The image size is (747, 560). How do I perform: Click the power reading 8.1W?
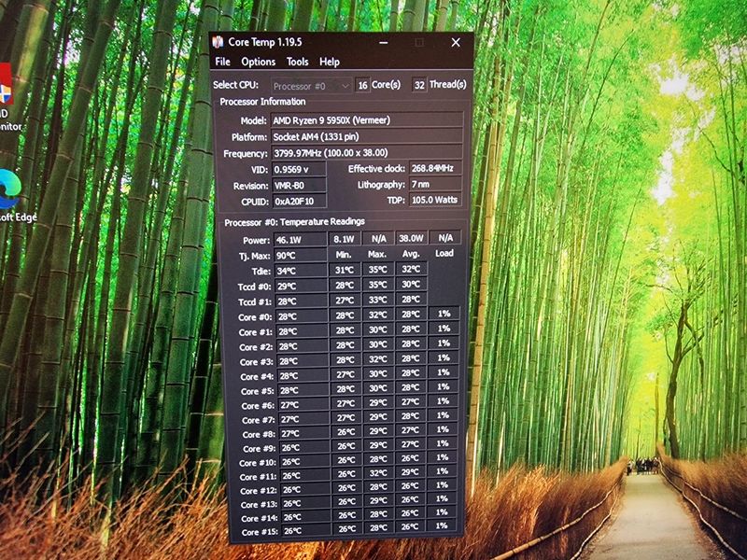coord(344,239)
